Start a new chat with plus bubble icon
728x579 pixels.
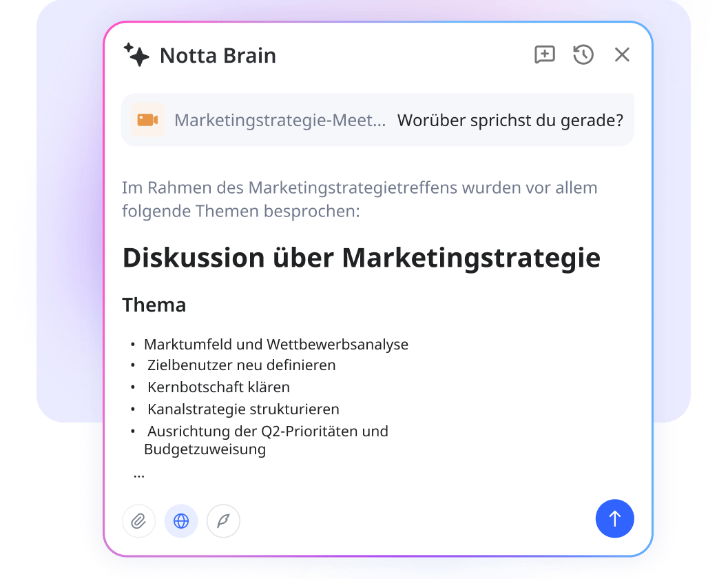pyautogui.click(x=545, y=55)
